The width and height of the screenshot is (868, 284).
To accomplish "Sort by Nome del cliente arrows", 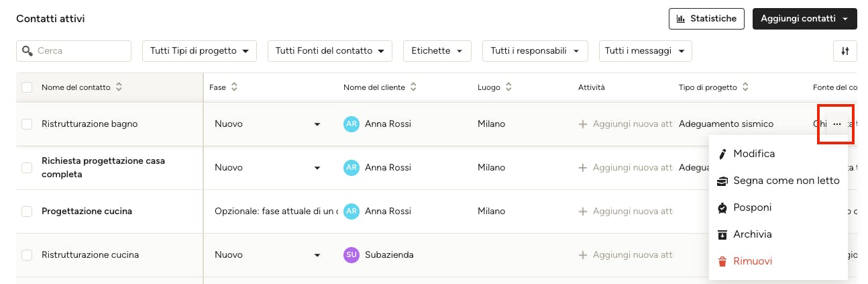I will click(413, 87).
